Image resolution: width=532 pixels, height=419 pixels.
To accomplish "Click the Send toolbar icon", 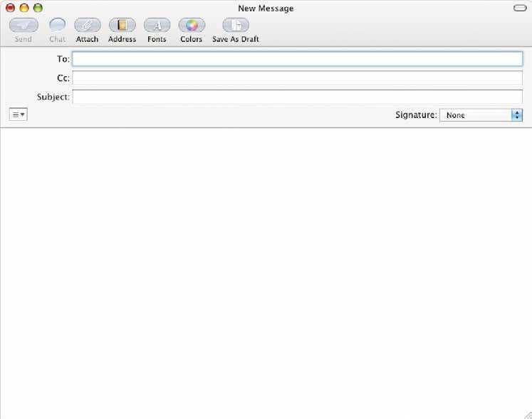I will click(x=24, y=25).
